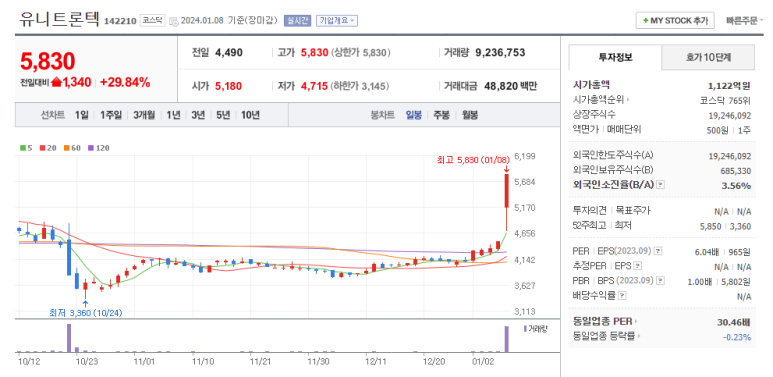
Task: Click the 시가 value 5,180
Action: coord(228,86)
